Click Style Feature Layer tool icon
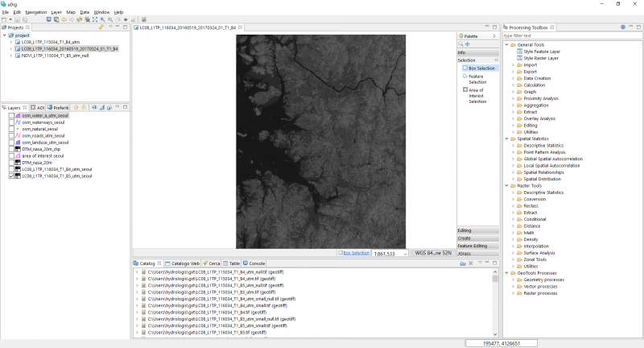This screenshot has height=348, width=644. pyautogui.click(x=518, y=51)
